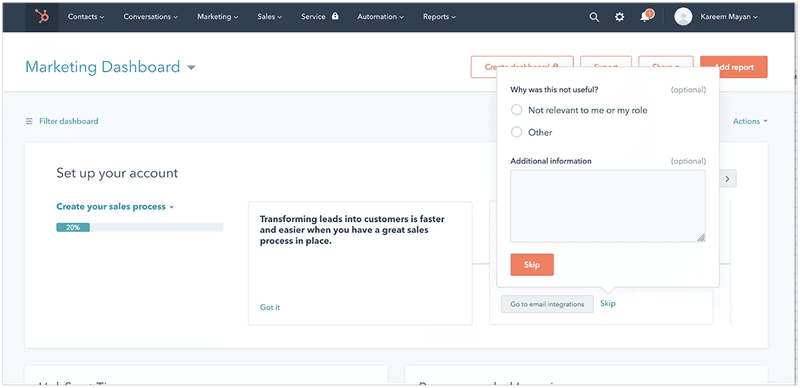Viewport: 800px width, 388px height.
Task: Click Go to email integrations button
Action: click(547, 304)
